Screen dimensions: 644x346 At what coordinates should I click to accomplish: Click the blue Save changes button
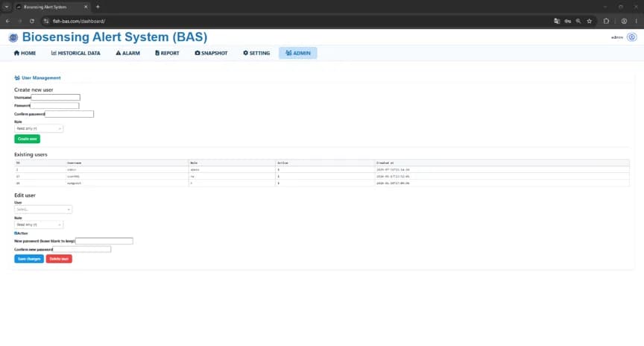29,259
